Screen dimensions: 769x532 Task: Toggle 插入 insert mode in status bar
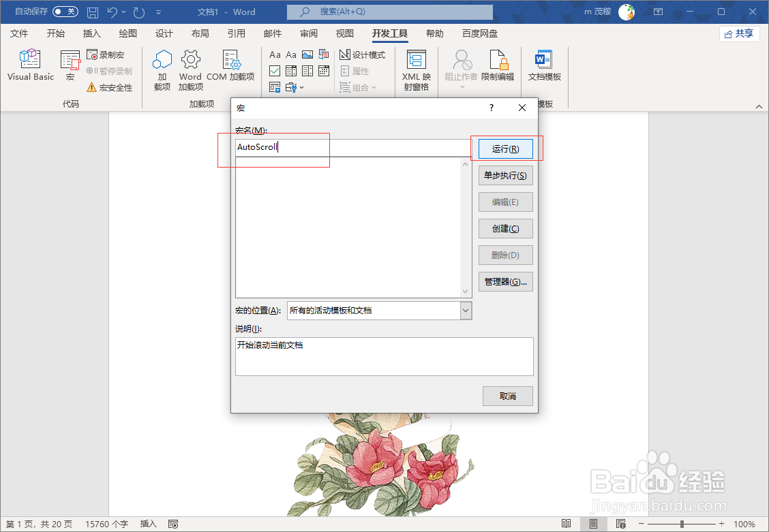click(x=148, y=524)
